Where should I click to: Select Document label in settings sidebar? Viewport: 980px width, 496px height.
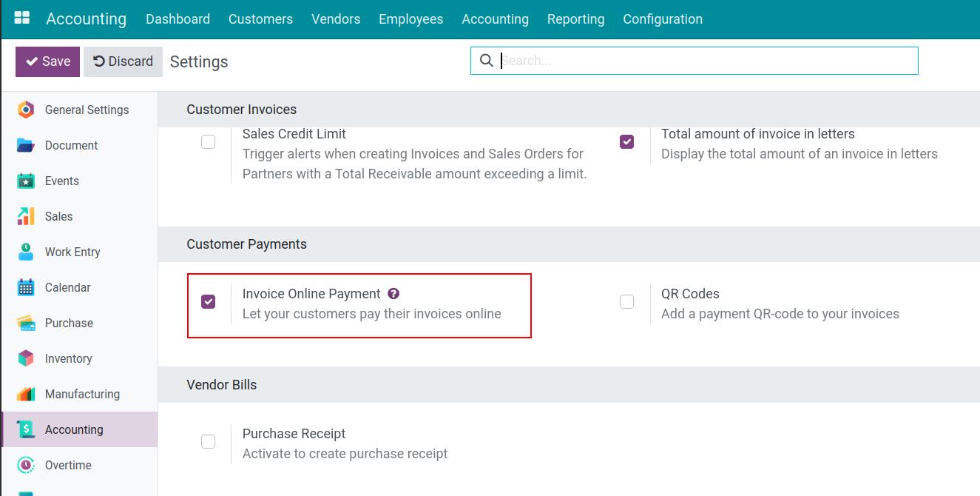click(71, 145)
